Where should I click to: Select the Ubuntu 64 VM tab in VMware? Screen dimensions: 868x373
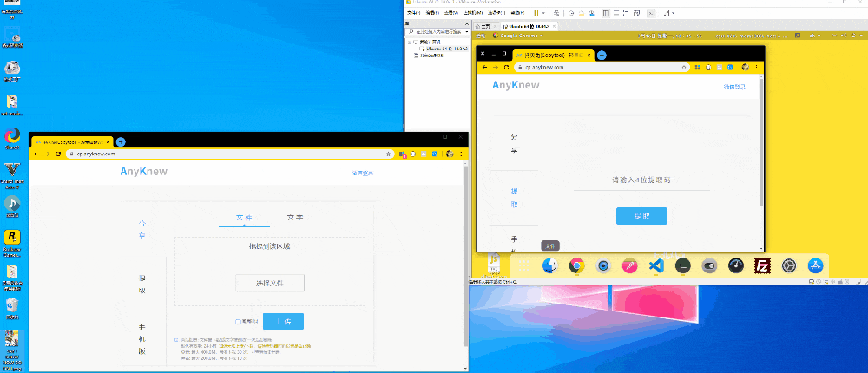[528, 26]
